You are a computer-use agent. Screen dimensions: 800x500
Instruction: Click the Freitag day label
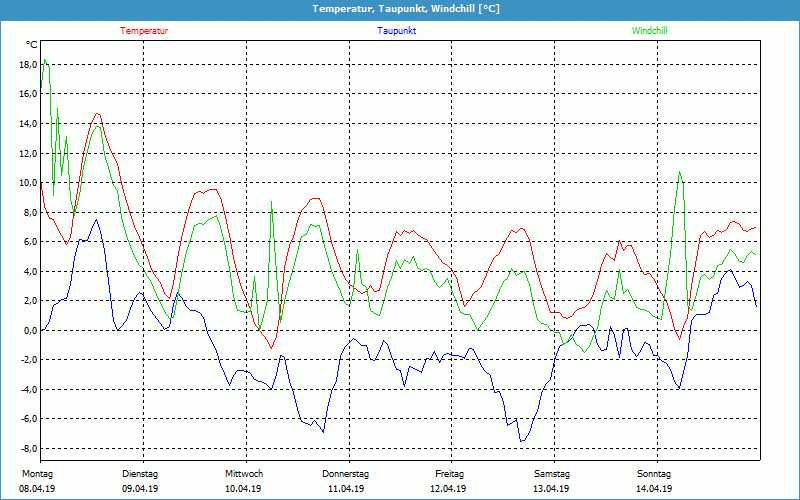(x=449, y=474)
